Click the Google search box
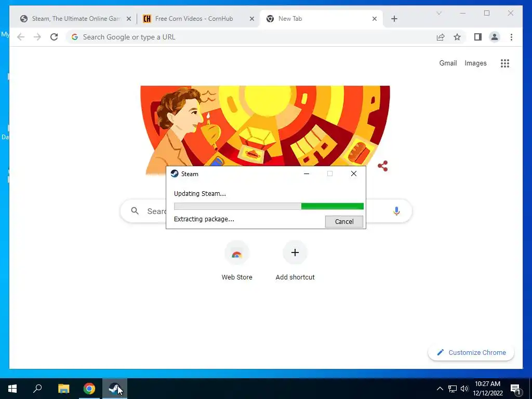Image resolution: width=532 pixels, height=399 pixels. 266,211
